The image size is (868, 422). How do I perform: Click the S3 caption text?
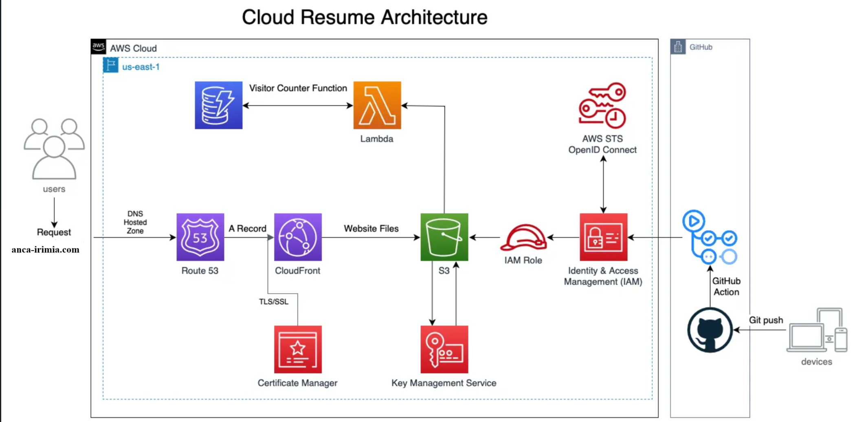[444, 271]
